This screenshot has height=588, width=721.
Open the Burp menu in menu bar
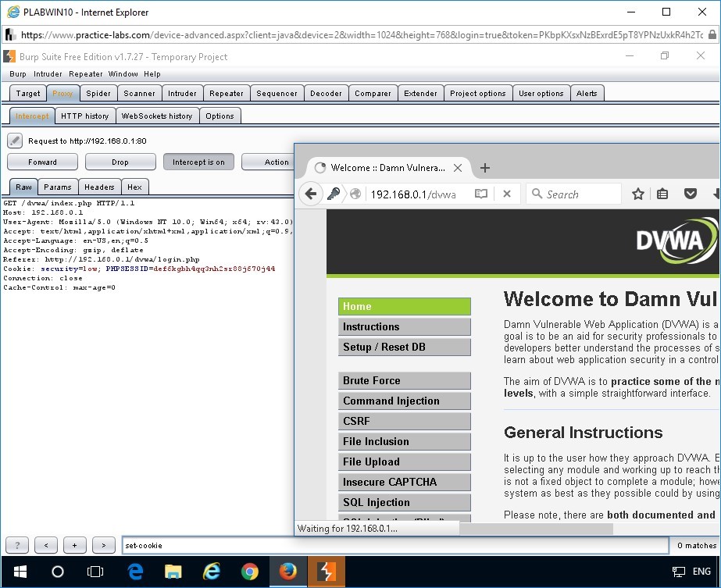tap(17, 74)
